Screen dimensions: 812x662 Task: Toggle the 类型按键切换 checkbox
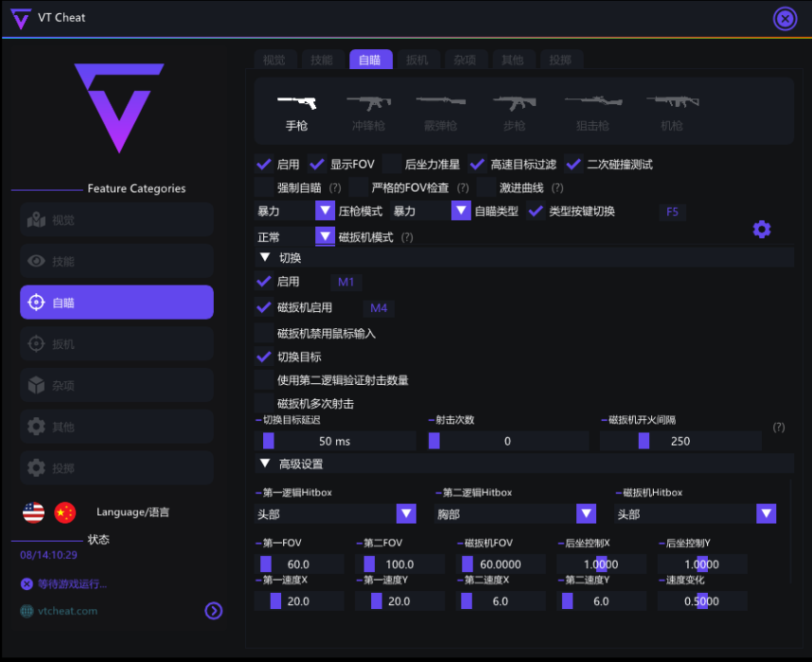[x=536, y=211]
